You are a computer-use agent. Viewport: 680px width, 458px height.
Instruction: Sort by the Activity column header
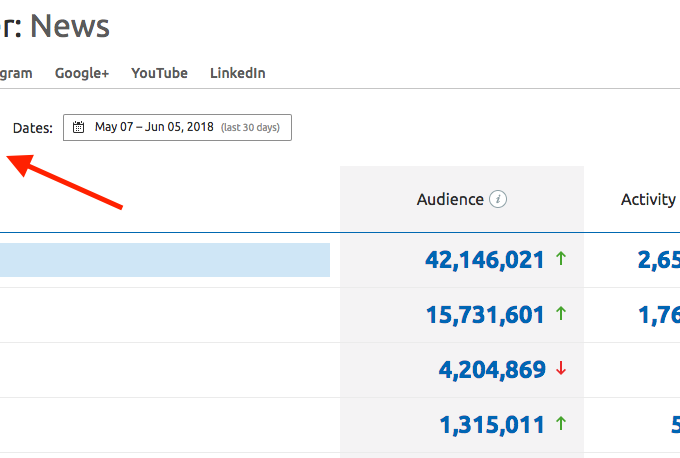(x=648, y=199)
